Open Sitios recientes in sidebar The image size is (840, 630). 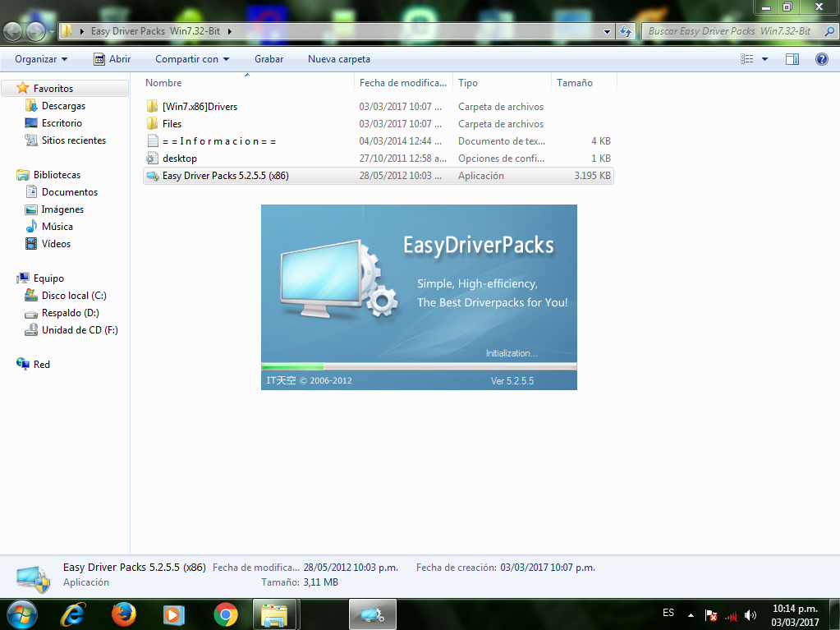66,140
